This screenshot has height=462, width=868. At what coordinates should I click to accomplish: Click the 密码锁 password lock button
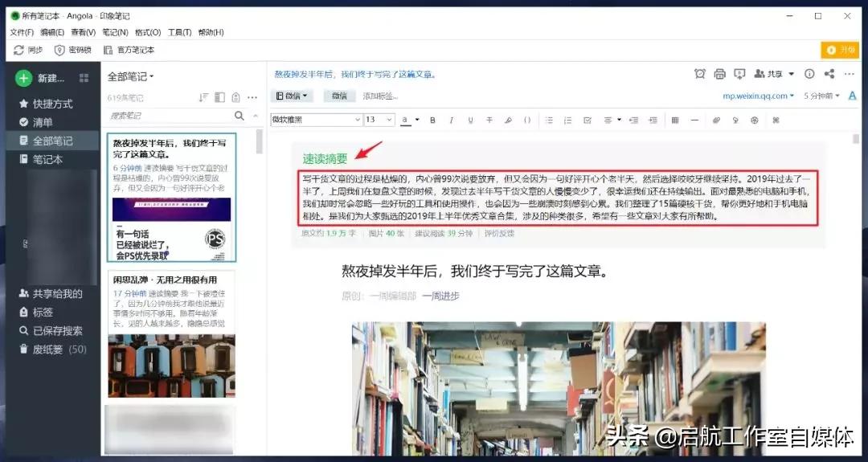(x=73, y=50)
